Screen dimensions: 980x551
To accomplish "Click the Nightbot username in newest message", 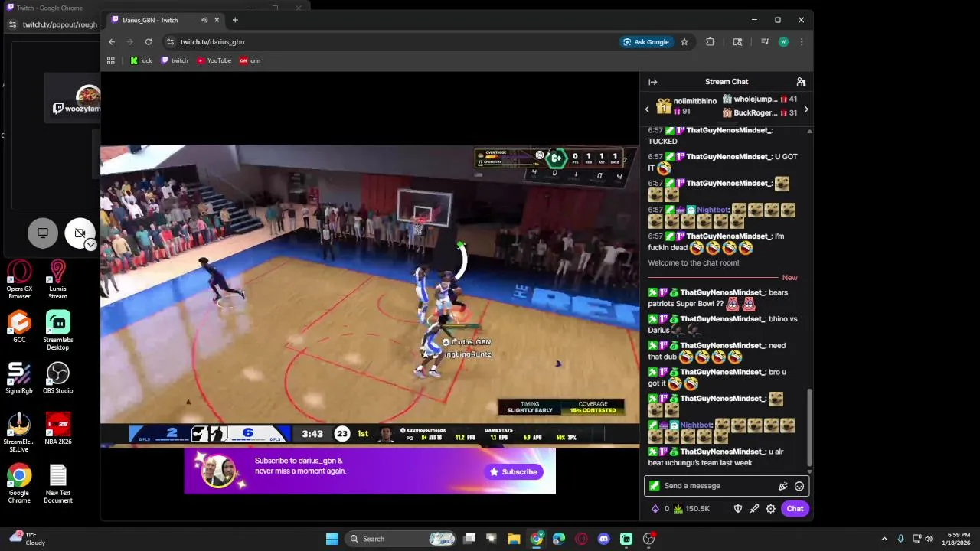I will coord(696,425).
